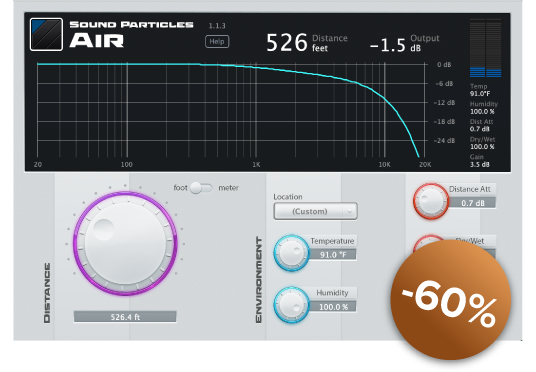This screenshot has width=536, height=372.
Task: Click the 526.4 ft distance value field
Action: [x=125, y=317]
